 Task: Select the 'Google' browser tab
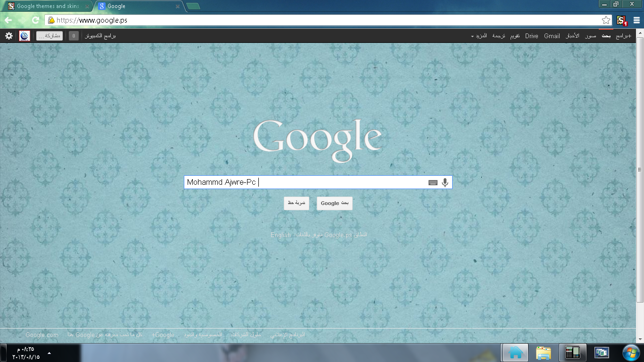(139, 6)
